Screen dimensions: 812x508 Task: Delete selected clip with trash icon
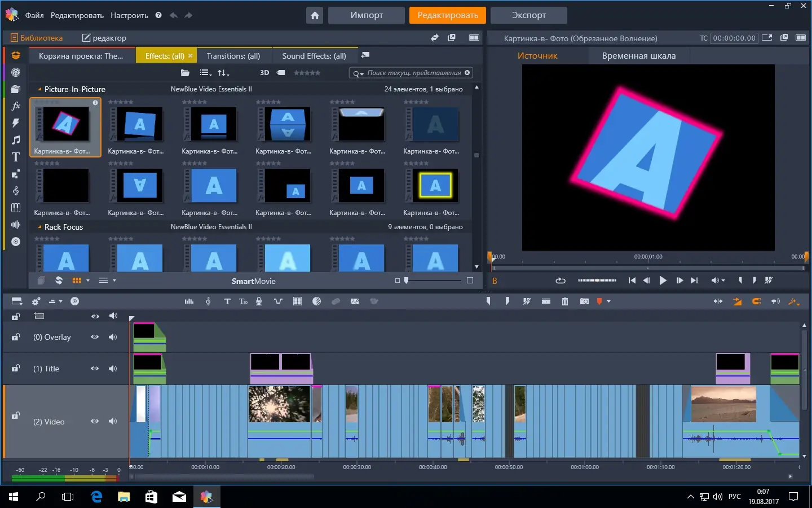(x=565, y=301)
